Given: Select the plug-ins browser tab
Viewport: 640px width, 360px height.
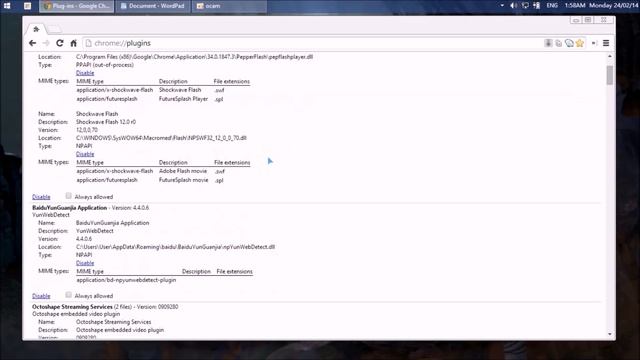Looking at the screenshot, I should pos(37,29).
